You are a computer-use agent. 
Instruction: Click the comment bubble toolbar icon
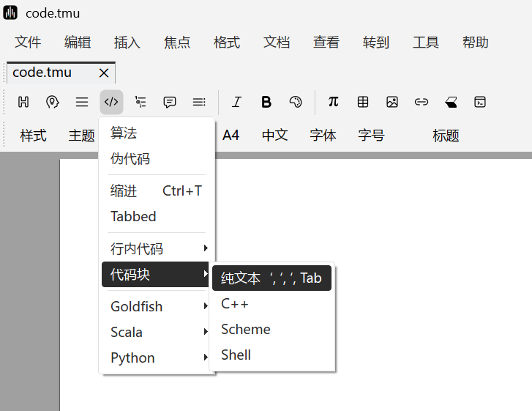pos(170,102)
